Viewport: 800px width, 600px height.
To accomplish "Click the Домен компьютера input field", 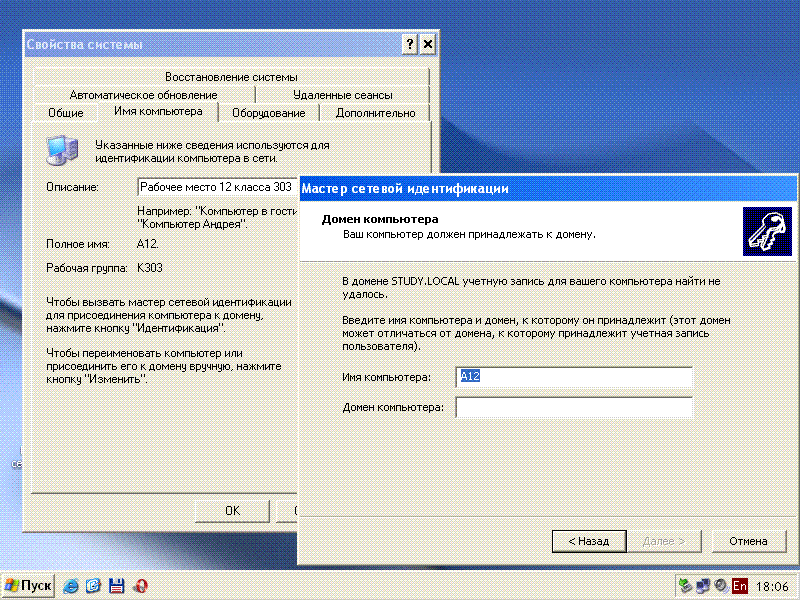I will pyautogui.click(x=574, y=408).
